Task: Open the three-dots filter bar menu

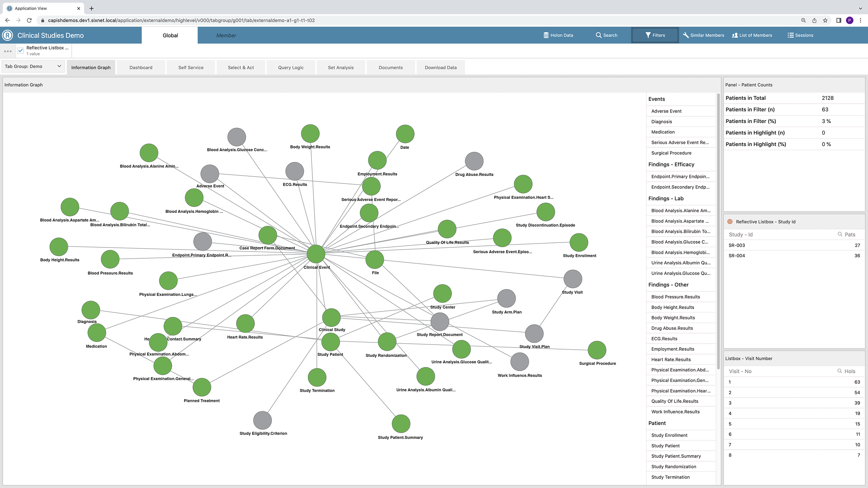Action: pyautogui.click(x=8, y=52)
